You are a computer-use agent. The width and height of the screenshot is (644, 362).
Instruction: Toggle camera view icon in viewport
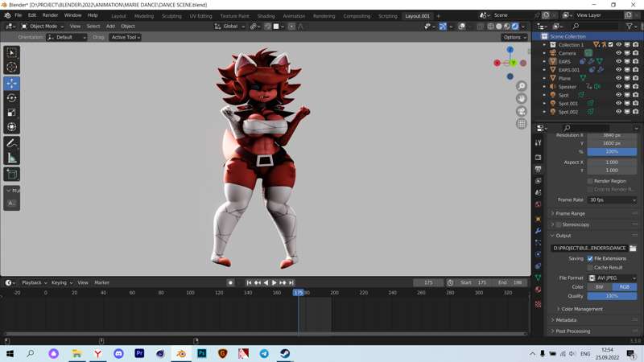click(521, 111)
